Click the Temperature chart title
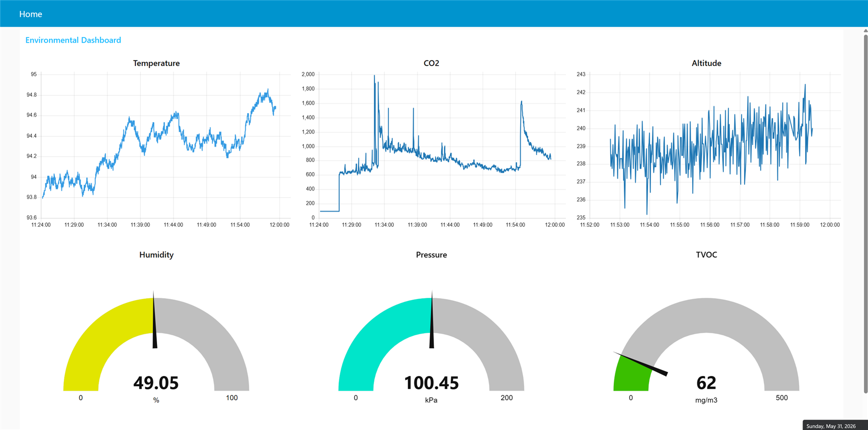The image size is (868, 430). pyautogui.click(x=156, y=63)
